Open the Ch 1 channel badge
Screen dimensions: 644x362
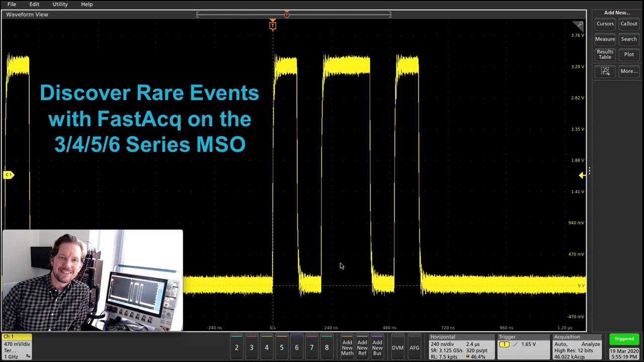[17, 346]
